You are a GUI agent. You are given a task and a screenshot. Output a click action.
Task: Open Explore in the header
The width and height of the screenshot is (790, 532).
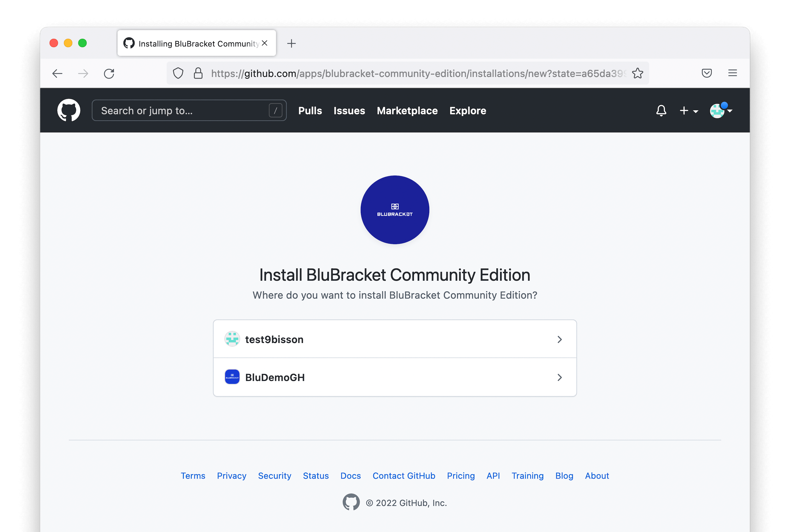(467, 111)
